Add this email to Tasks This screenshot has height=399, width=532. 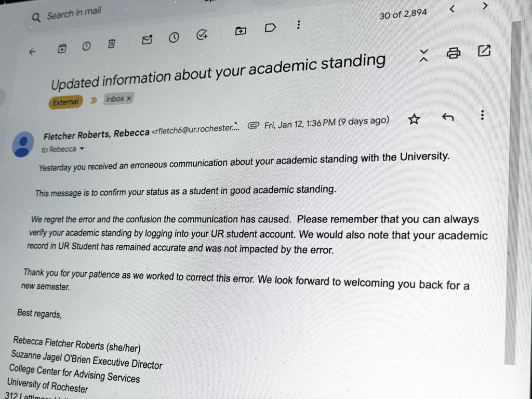point(202,35)
